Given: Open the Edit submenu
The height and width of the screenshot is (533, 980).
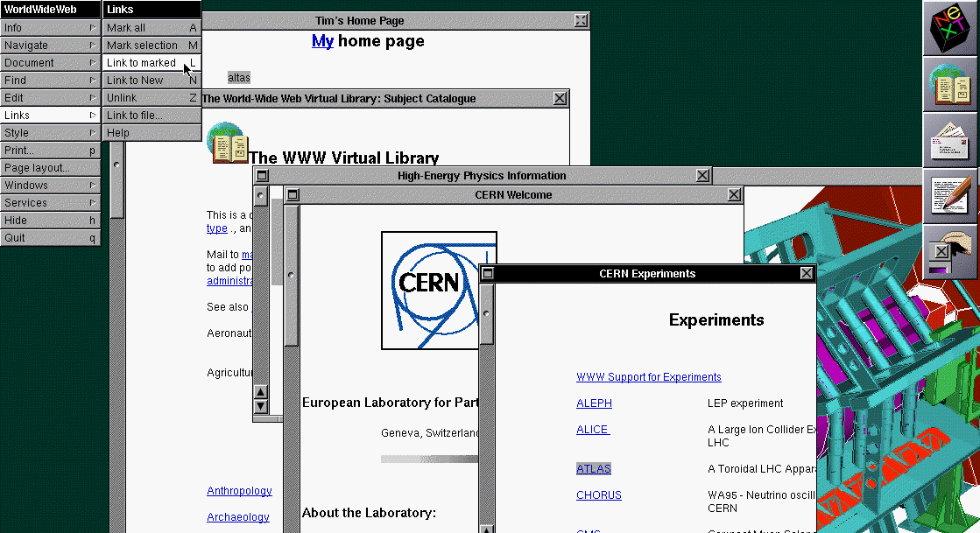Looking at the screenshot, I should [x=50, y=97].
